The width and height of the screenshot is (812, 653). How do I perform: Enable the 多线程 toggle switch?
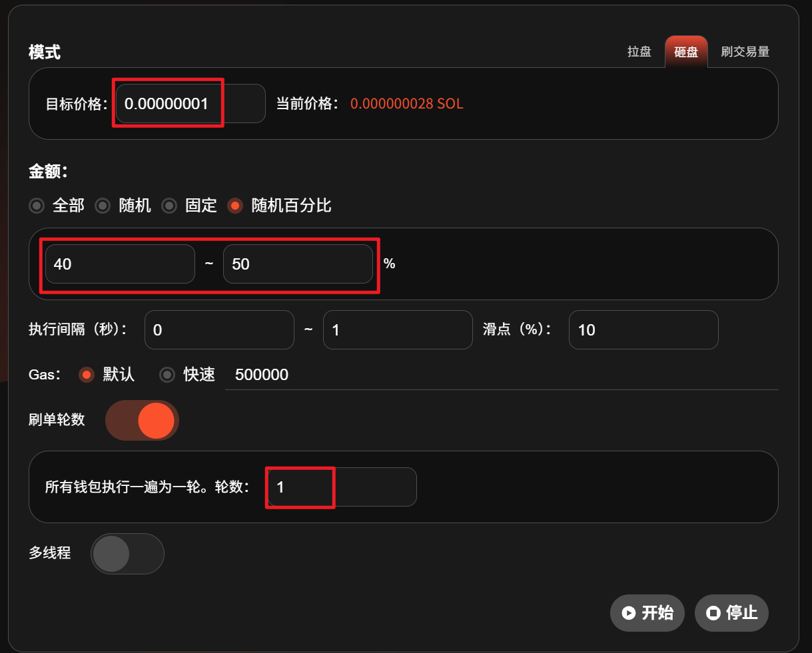127,554
